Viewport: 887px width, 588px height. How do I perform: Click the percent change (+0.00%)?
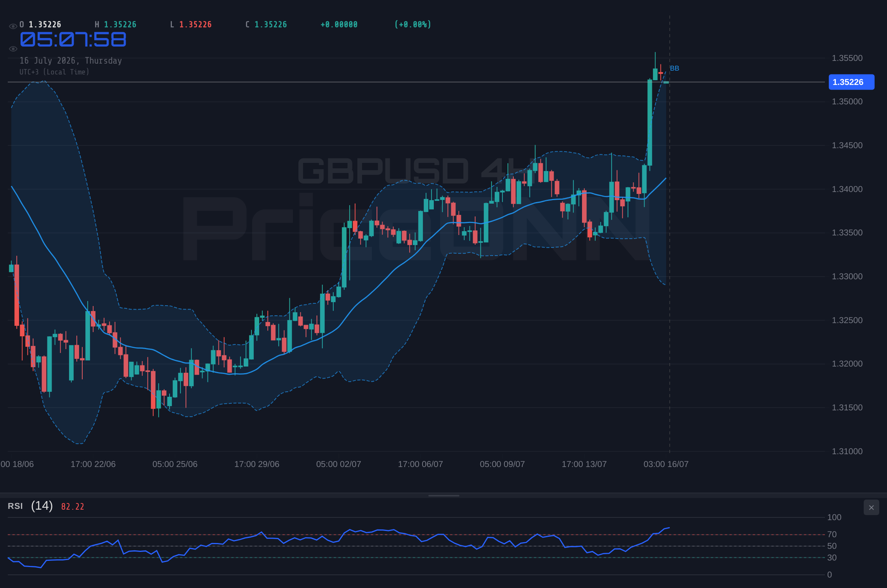point(413,24)
